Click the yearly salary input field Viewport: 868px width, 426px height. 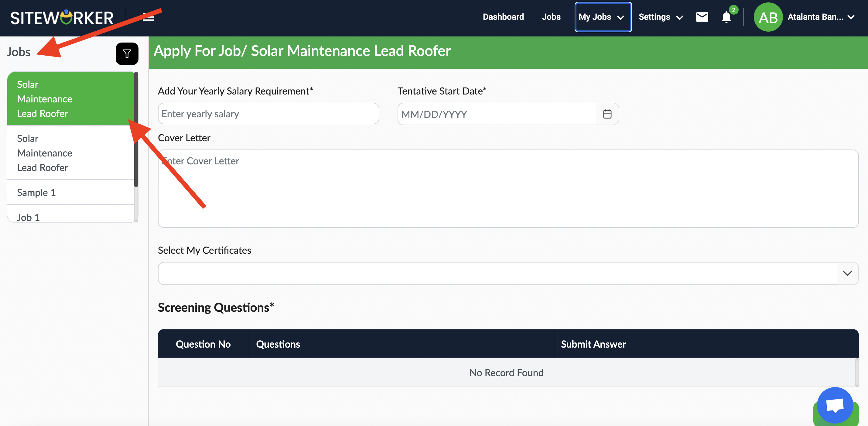(x=268, y=114)
